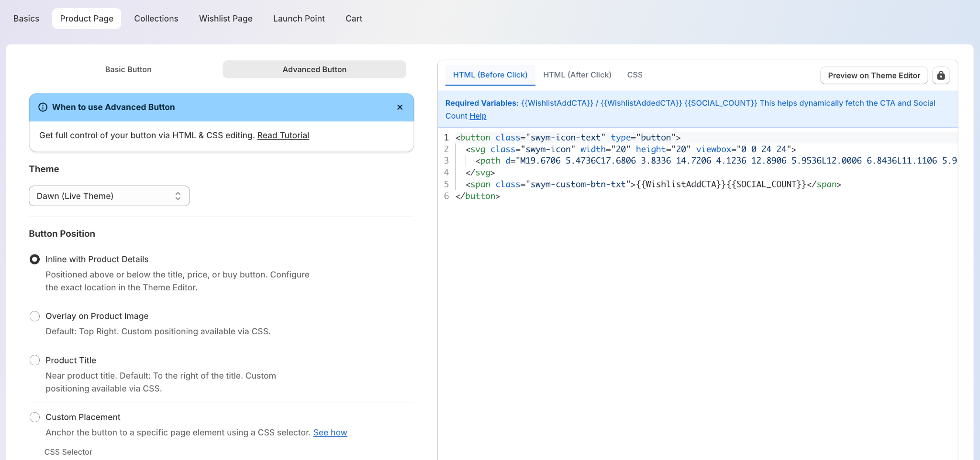The image size is (980, 460).
Task: Switch to the Product Page tab
Action: point(87,19)
